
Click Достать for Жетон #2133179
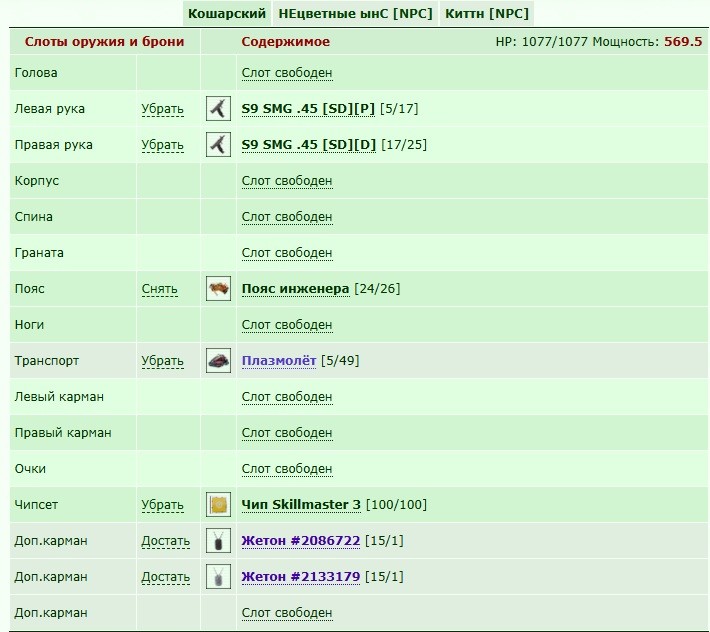[165, 577]
